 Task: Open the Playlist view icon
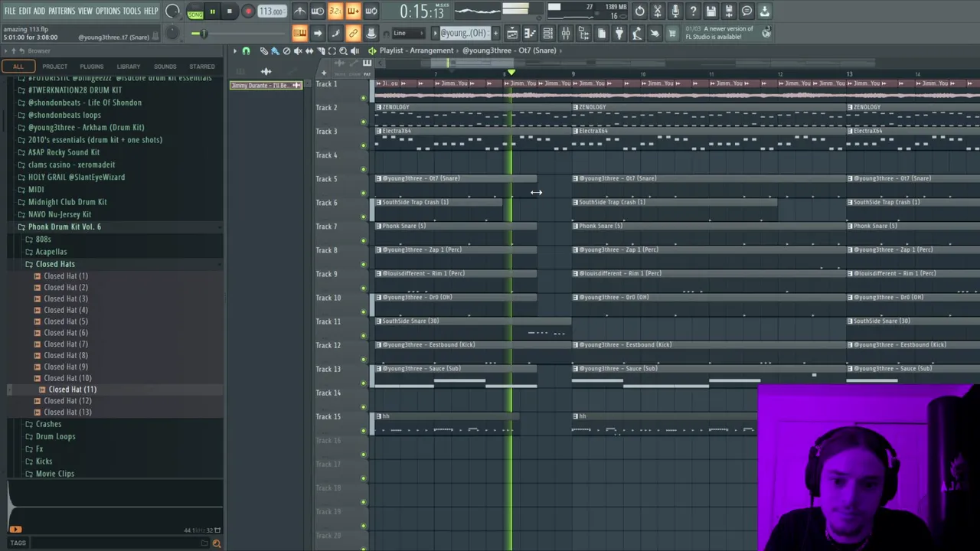(512, 33)
